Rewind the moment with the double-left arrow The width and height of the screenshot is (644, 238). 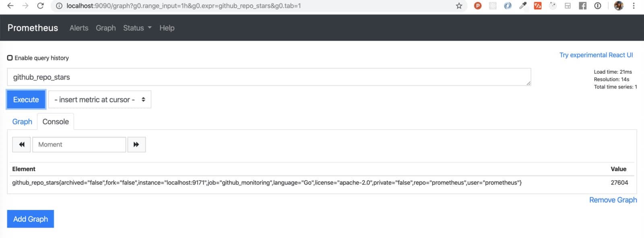(22, 145)
